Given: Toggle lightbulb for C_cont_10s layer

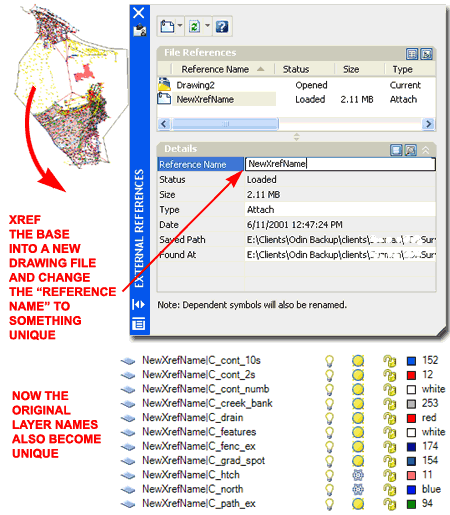Looking at the screenshot, I should tap(329, 361).
